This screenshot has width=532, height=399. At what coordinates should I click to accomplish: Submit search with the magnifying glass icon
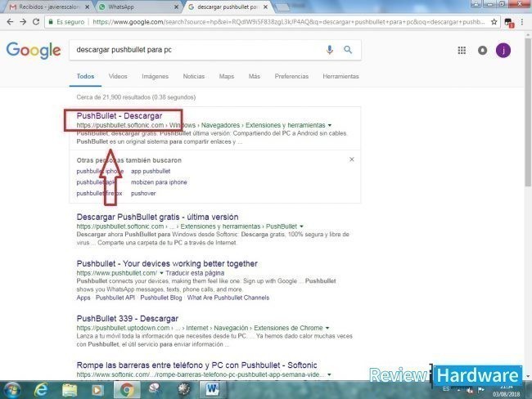point(348,50)
